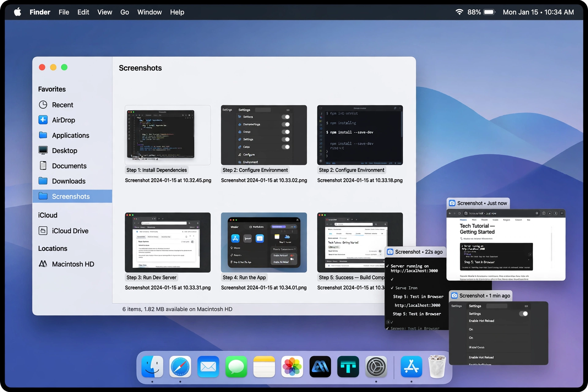
Task: Click filename Screenshot 2024-01-15 at 10.34.01.png
Action: [x=264, y=288]
